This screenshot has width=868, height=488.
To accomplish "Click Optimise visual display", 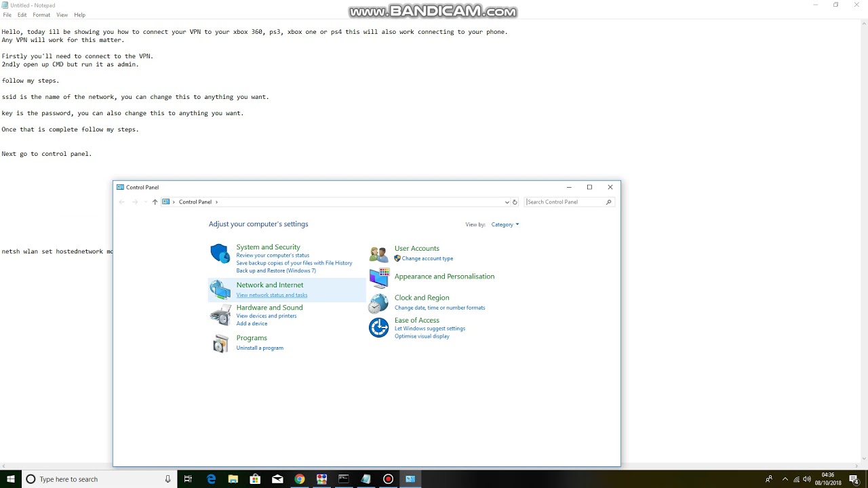I will click(x=422, y=336).
